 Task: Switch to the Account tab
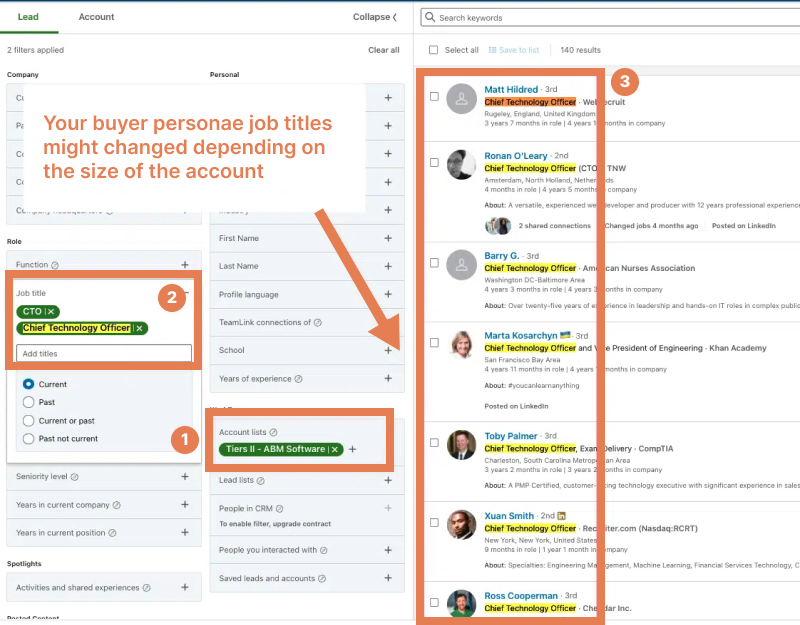coord(96,17)
